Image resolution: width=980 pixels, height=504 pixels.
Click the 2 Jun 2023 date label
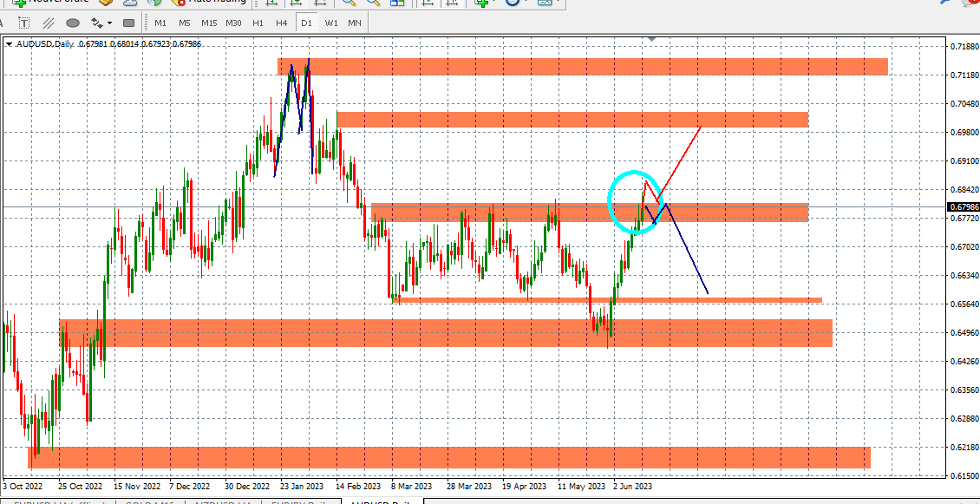(633, 486)
